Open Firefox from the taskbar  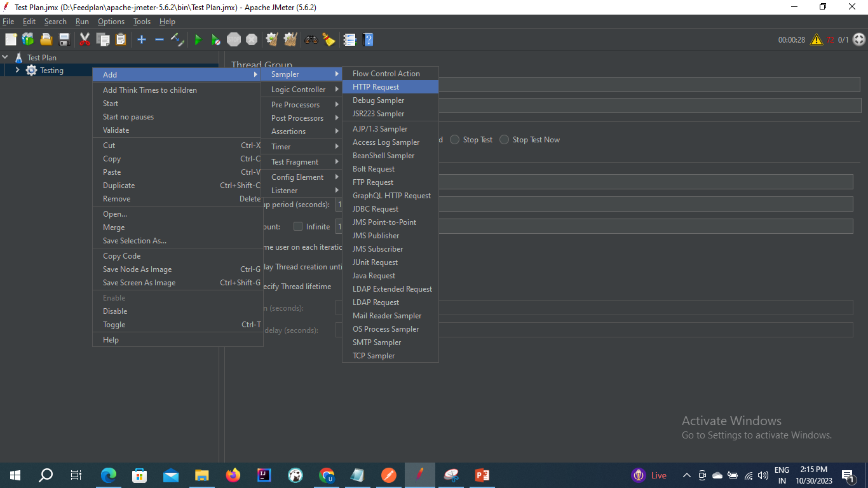coord(233,475)
